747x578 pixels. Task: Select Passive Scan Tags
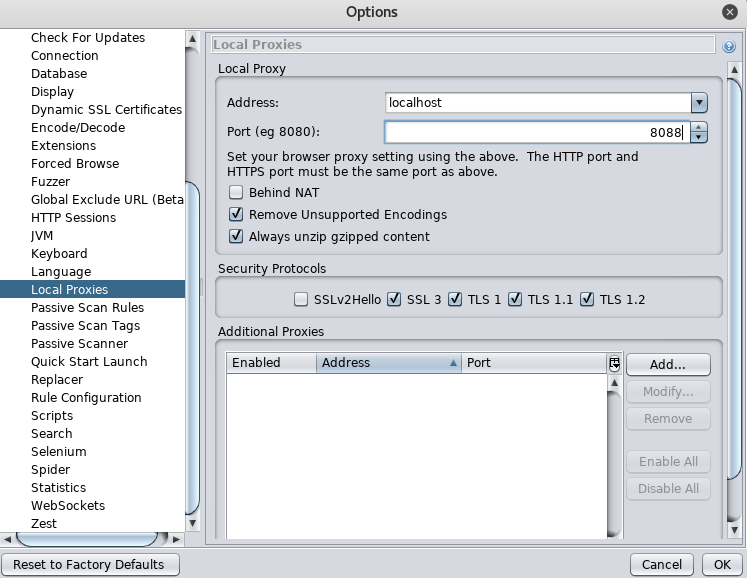coord(85,326)
